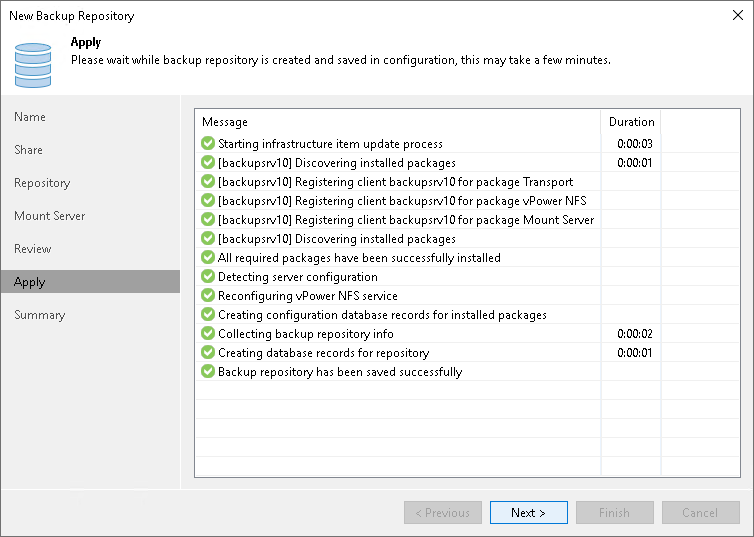The image size is (754, 537).
Task: Click success icon for Starting infrastructure item update
Action: (208, 143)
